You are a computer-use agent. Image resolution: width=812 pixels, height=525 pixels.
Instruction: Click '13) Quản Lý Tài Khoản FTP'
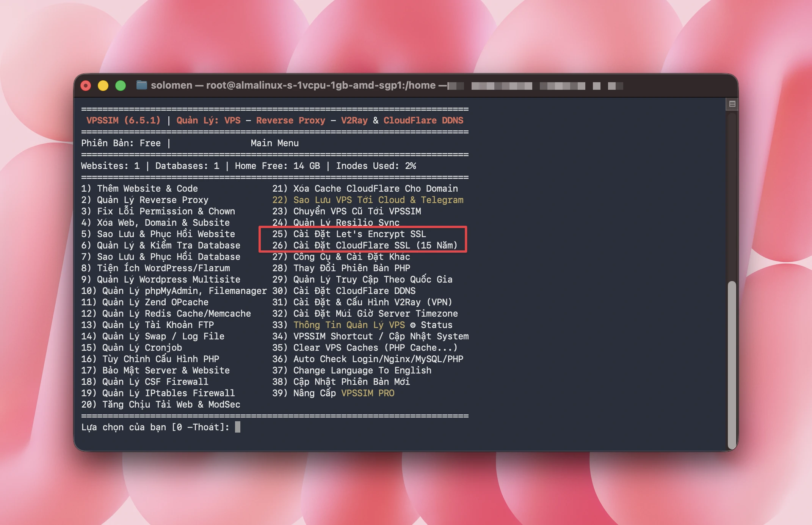tap(147, 325)
